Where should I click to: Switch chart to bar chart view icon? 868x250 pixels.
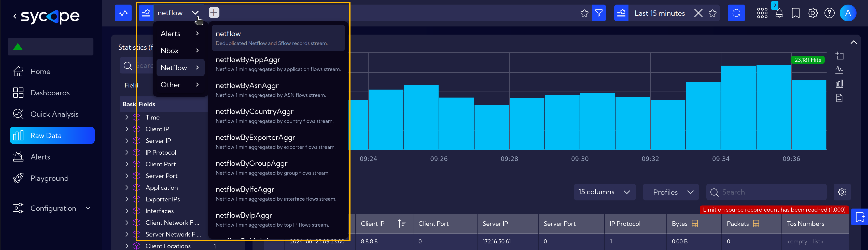839,83
